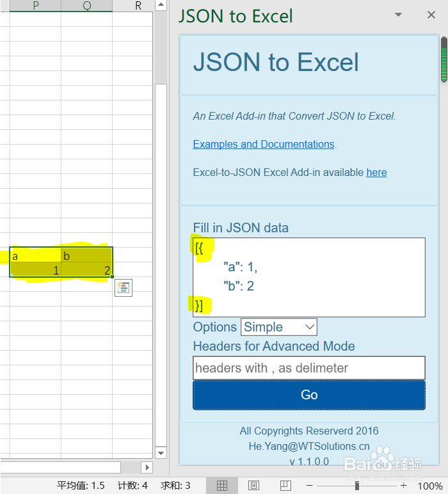Click the large 'JSON to Excel' heading in the pane
Image resolution: width=448 pixels, height=494 pixels.
[276, 62]
